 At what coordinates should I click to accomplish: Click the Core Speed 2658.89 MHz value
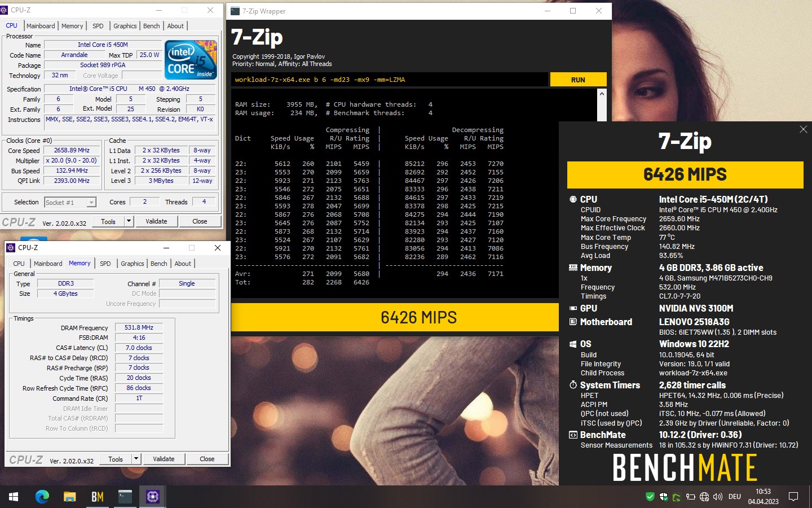(x=72, y=151)
